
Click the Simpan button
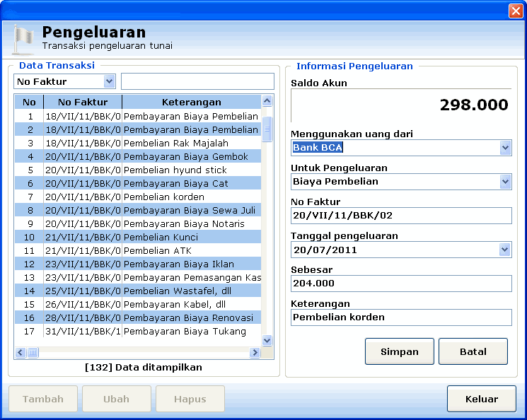click(400, 351)
